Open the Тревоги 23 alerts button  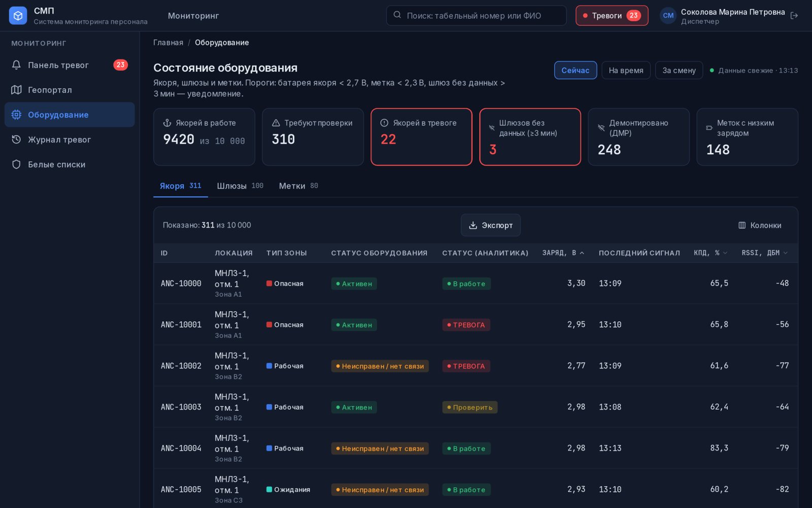coord(612,16)
